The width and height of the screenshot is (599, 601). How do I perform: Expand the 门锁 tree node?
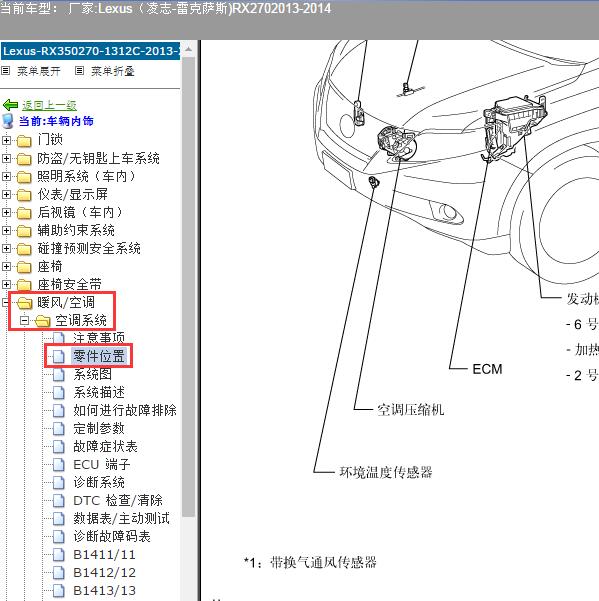pyautogui.click(x=6, y=140)
